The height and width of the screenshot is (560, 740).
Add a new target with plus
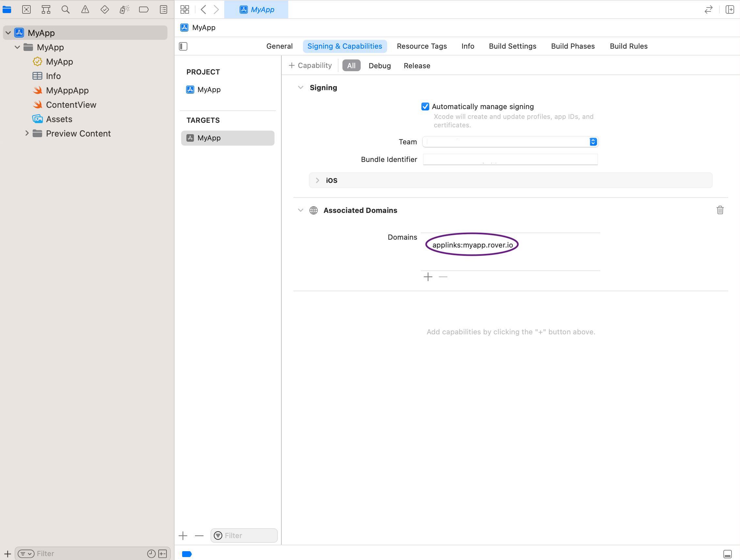click(183, 536)
